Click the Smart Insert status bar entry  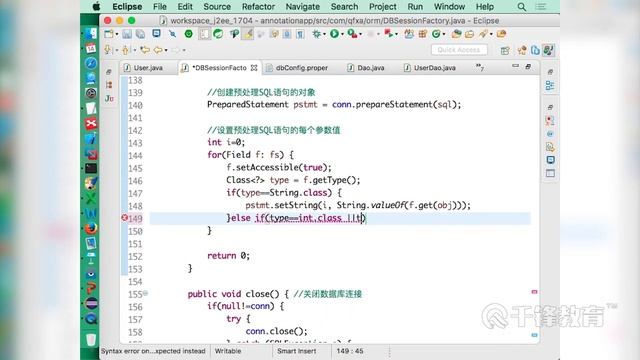(296, 351)
